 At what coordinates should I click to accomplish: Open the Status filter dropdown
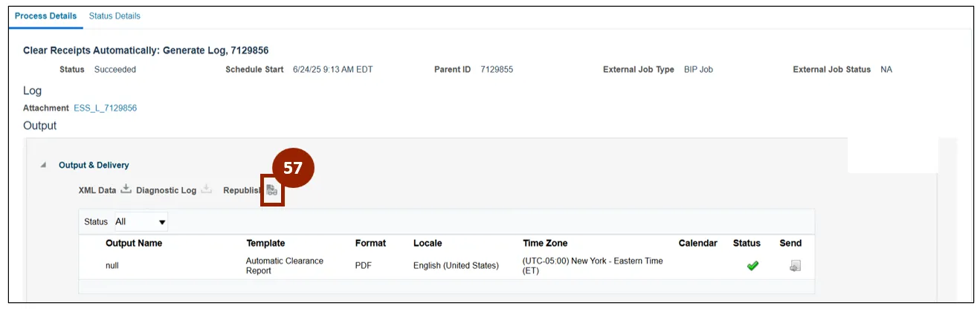click(x=141, y=221)
